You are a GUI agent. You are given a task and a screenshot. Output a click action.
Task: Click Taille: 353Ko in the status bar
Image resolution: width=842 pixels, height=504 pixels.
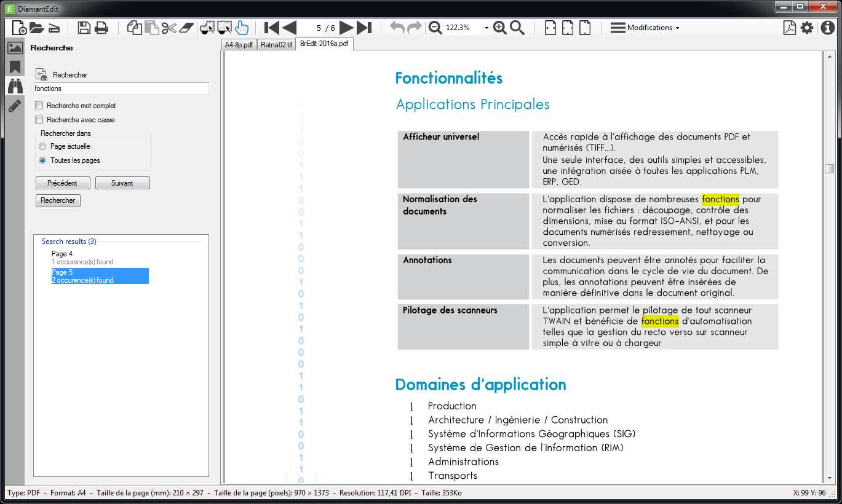[442, 493]
